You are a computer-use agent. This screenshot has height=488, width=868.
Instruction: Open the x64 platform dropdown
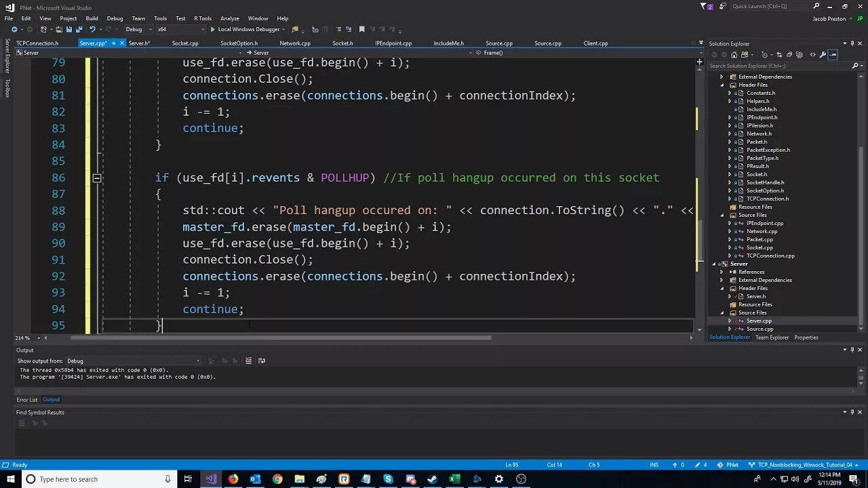(180, 29)
